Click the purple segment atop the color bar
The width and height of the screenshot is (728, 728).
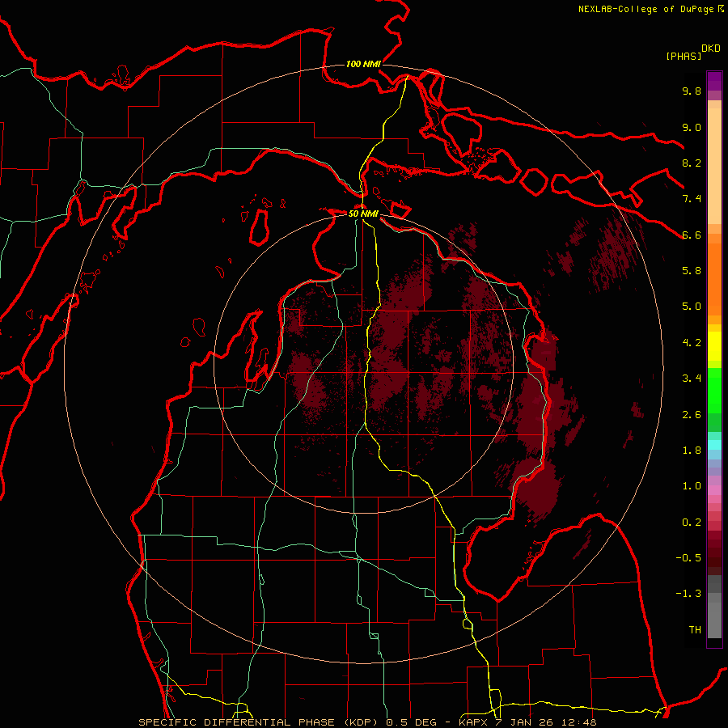(x=714, y=81)
